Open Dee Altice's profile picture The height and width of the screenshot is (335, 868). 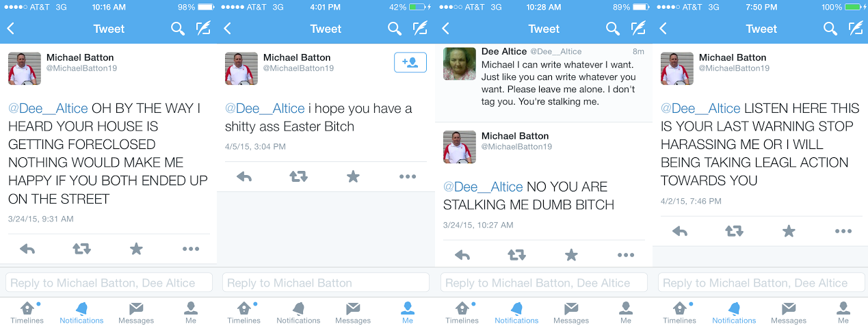460,64
